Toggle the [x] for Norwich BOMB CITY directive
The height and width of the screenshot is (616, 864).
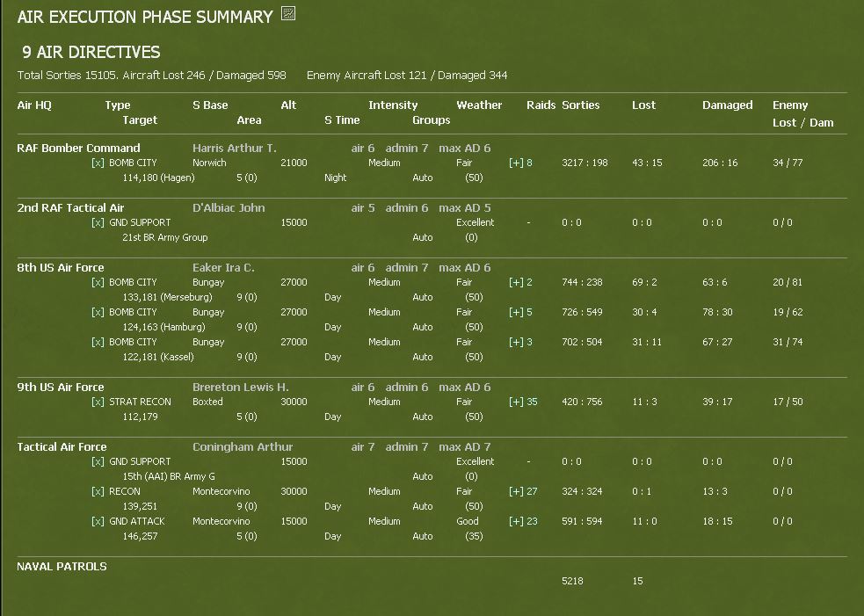pyautogui.click(x=98, y=163)
